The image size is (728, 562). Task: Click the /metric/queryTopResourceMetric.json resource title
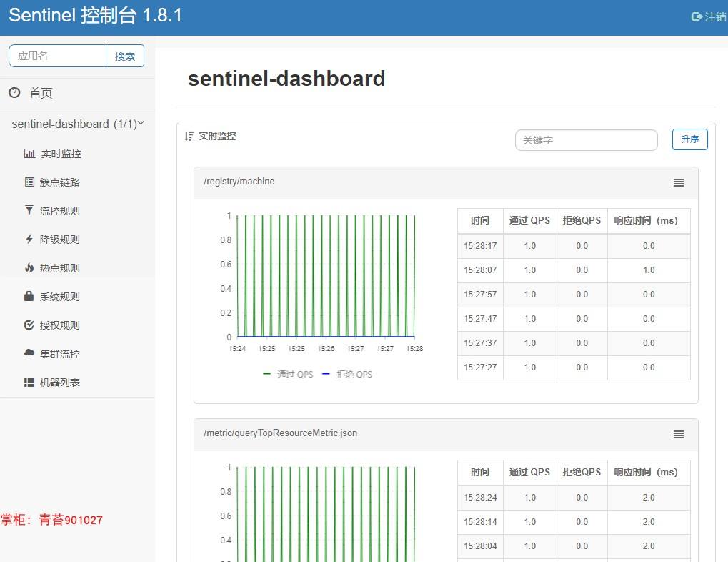pyautogui.click(x=281, y=433)
